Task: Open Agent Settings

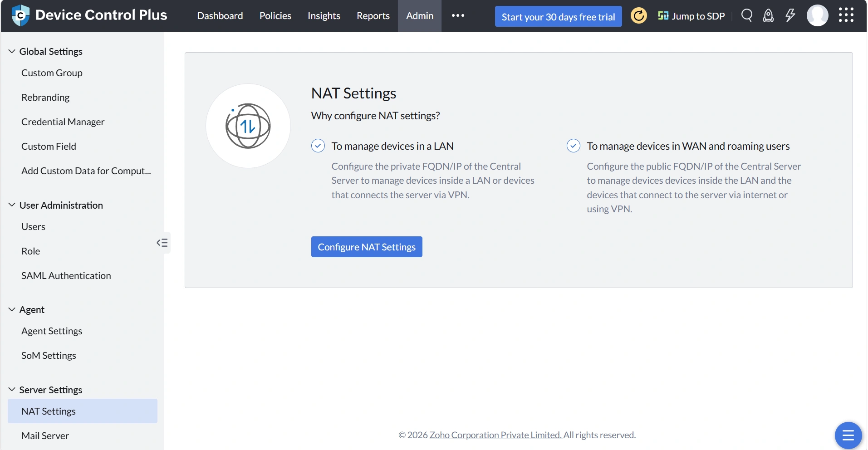Action: 52,331
